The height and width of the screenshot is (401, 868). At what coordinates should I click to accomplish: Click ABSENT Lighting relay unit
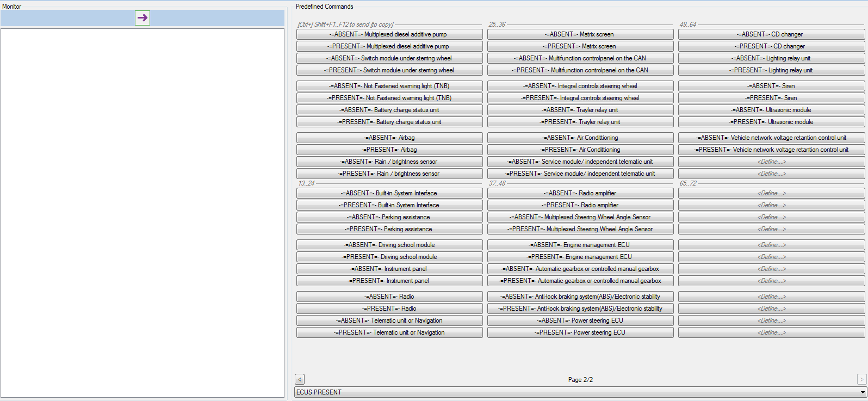click(x=771, y=58)
